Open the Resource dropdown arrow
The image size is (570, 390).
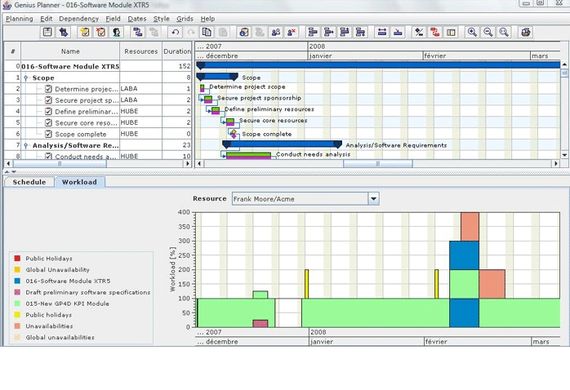[373, 199]
